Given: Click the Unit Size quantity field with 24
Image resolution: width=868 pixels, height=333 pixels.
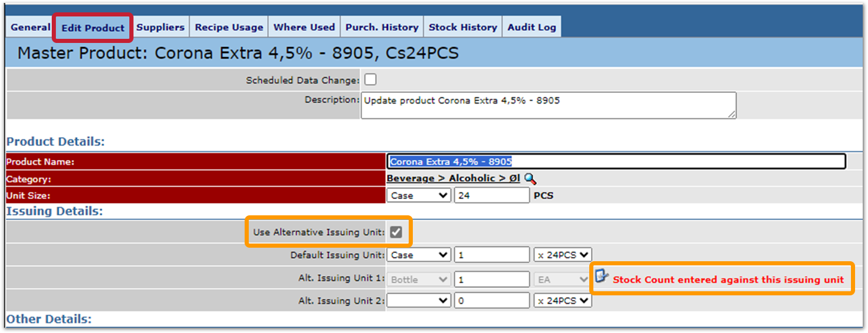Looking at the screenshot, I should [x=492, y=195].
